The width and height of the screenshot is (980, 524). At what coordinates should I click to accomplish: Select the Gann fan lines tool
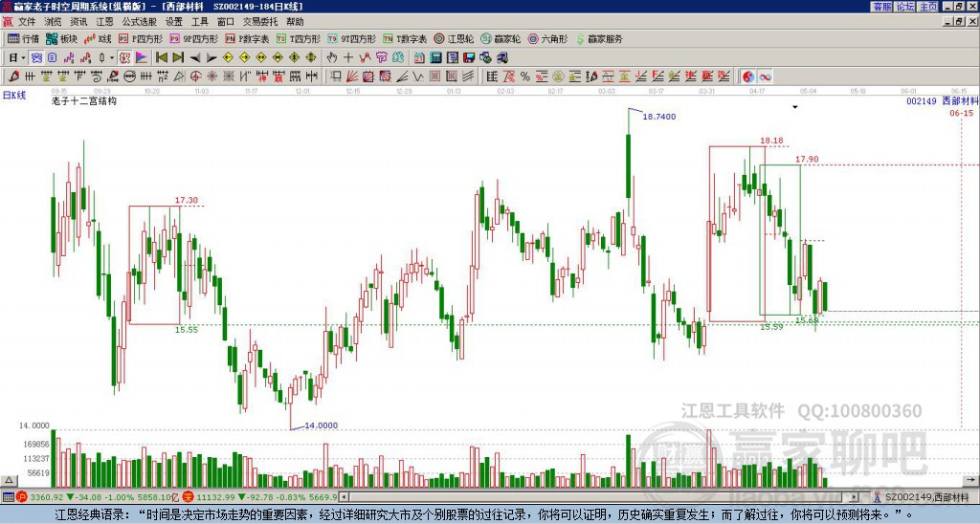coord(352,76)
